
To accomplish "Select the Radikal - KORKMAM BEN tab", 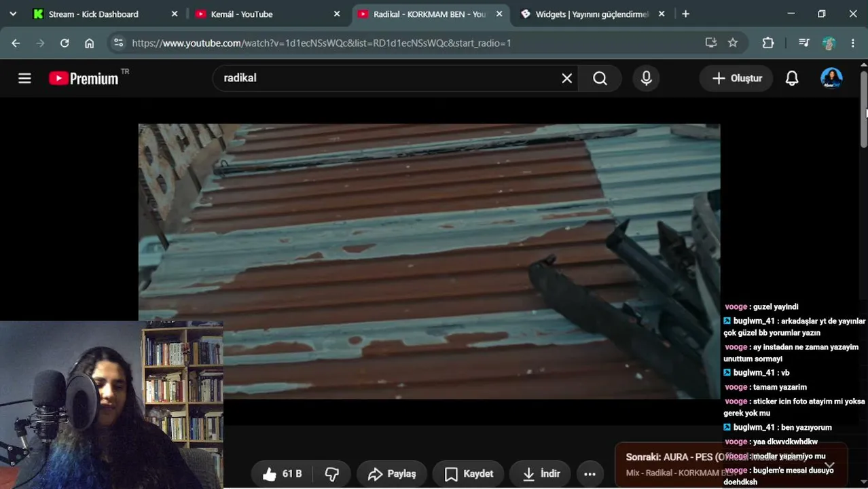I will [x=429, y=14].
